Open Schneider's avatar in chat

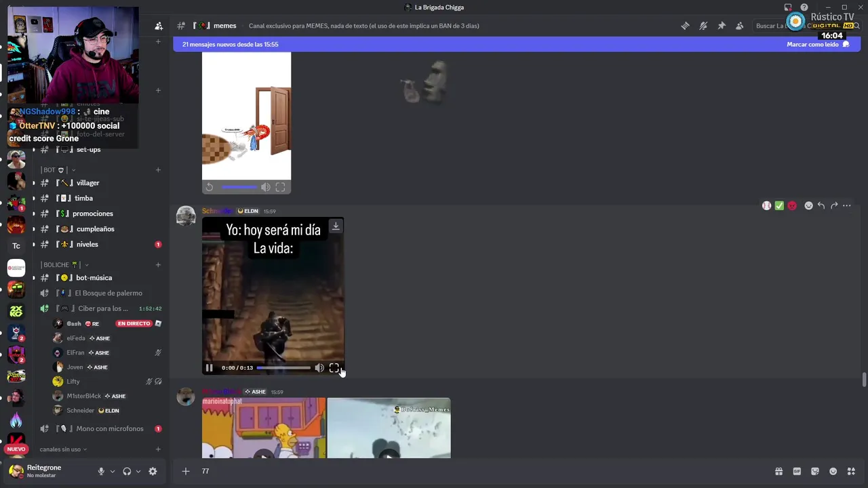[x=186, y=216]
